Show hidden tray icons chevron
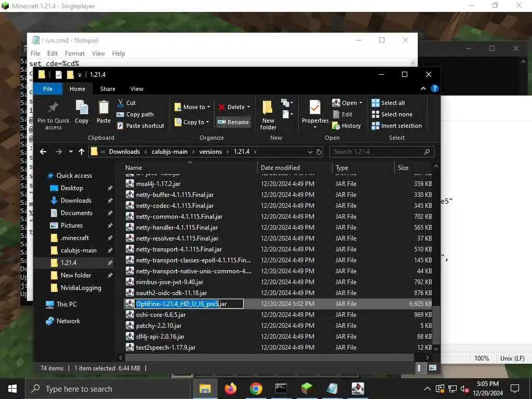This screenshot has height=399, width=532. (428, 389)
